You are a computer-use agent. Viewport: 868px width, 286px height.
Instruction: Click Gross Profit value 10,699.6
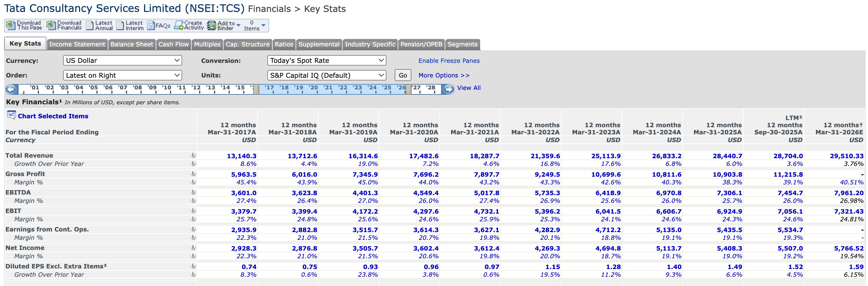coord(606,174)
